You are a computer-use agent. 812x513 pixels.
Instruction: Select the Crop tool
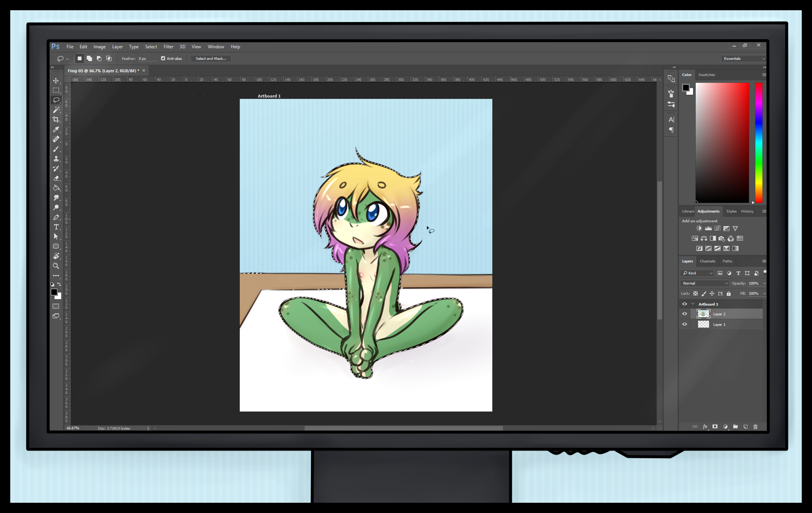[56, 119]
